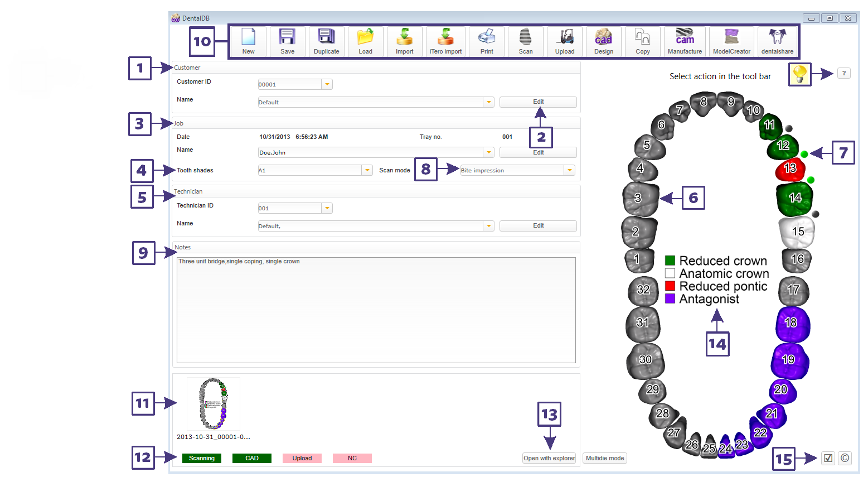Click the yellow light bulb hint icon
Image resolution: width=868 pixels, height=477 pixels.
point(800,74)
